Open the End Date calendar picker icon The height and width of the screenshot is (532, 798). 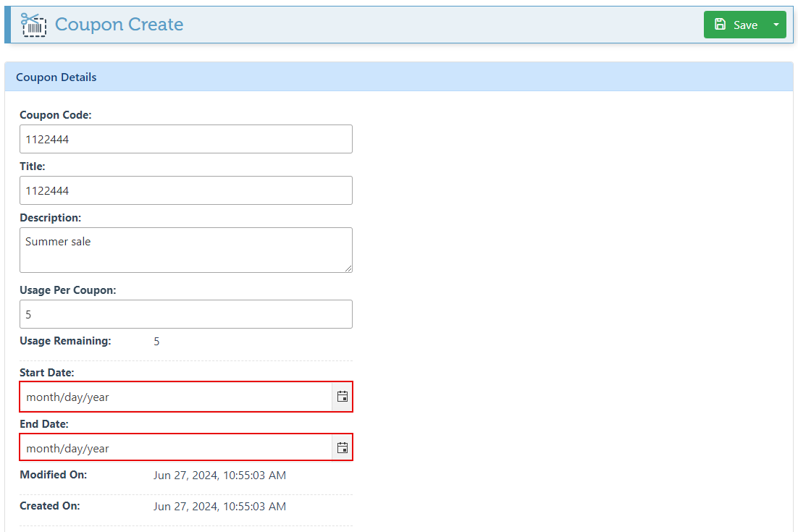343,448
